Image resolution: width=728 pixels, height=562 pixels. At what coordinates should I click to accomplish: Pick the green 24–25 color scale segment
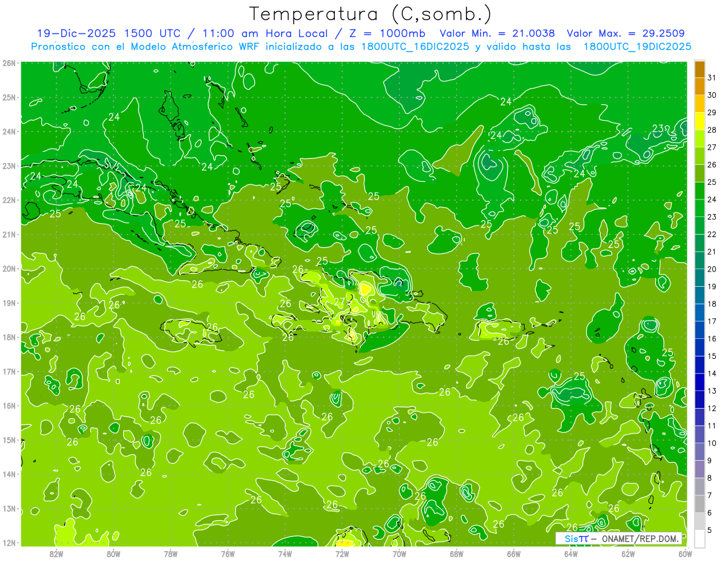click(x=699, y=190)
